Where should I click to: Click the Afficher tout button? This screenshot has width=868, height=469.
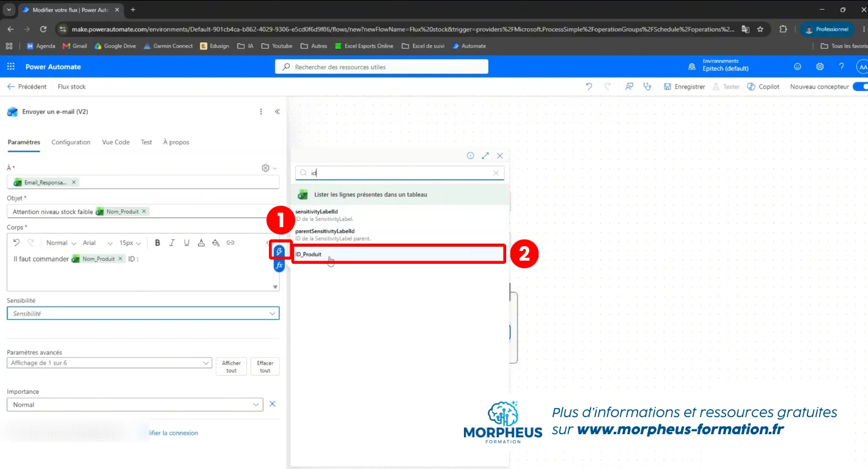point(231,366)
